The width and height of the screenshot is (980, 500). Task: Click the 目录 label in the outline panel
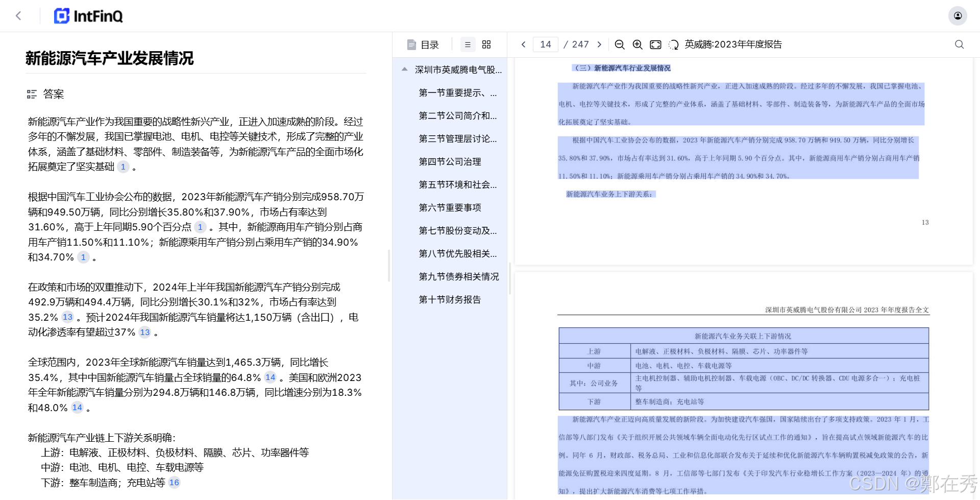tap(430, 45)
